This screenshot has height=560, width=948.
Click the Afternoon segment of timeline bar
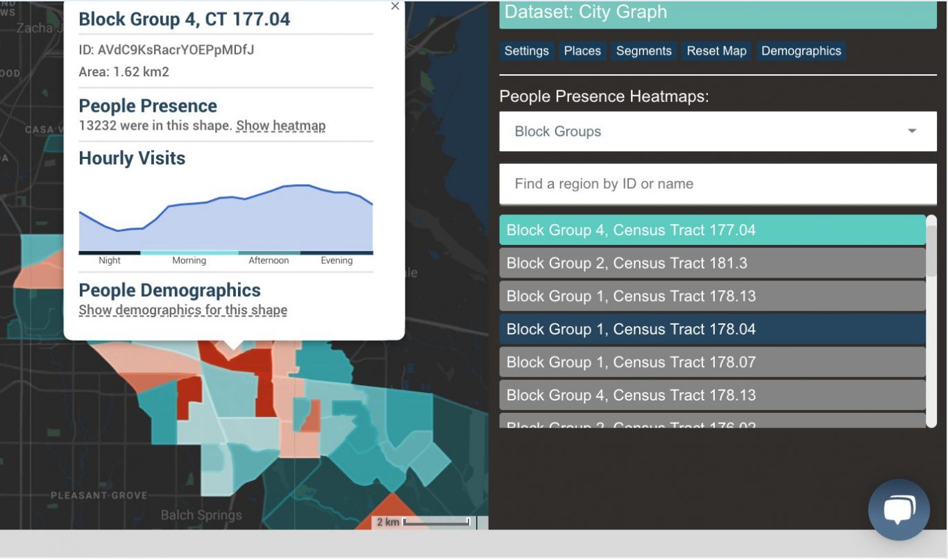pyautogui.click(x=269, y=253)
